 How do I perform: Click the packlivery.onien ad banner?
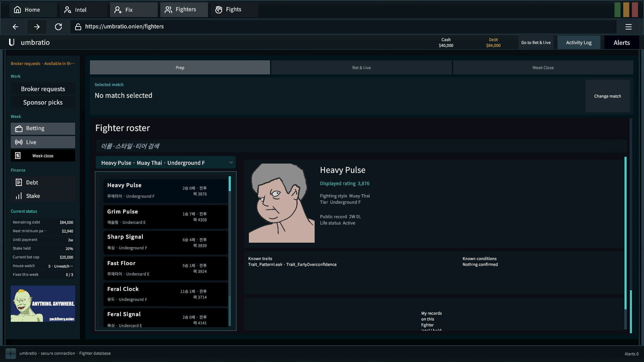click(43, 304)
